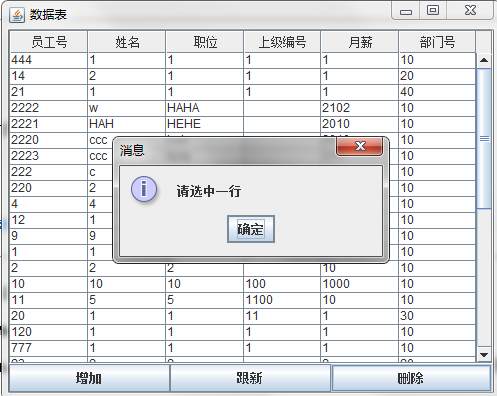Select the 姓名 column header
Screen dimensions: 497x396
pyautogui.click(x=127, y=42)
